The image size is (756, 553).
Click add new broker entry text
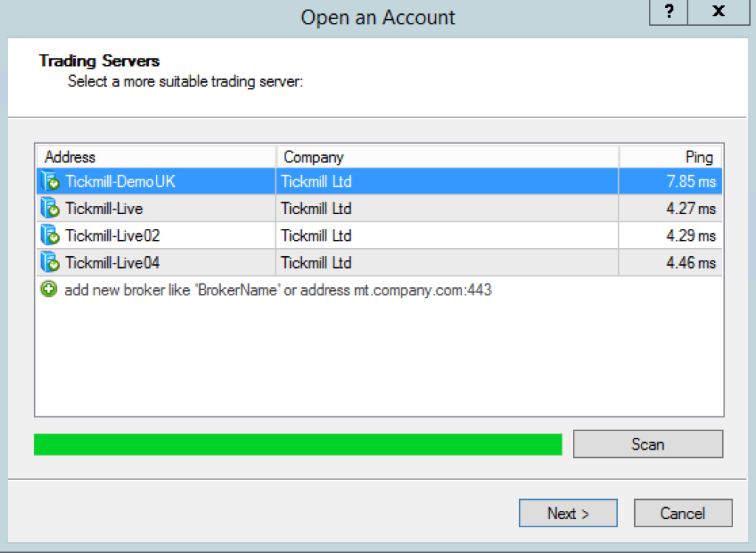[278, 290]
